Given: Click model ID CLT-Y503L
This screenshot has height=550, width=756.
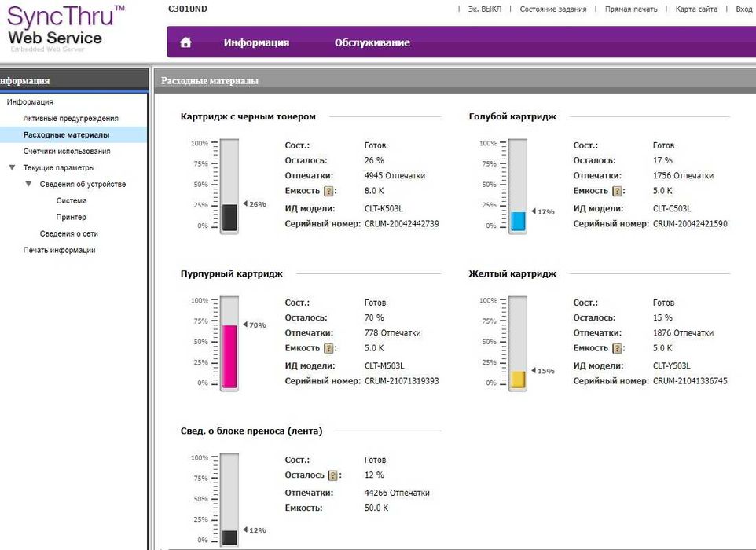Looking at the screenshot, I should [x=672, y=366].
